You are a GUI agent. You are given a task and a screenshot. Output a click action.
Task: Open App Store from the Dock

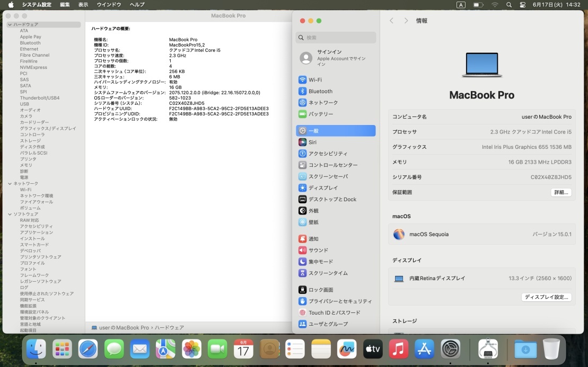pos(425,349)
